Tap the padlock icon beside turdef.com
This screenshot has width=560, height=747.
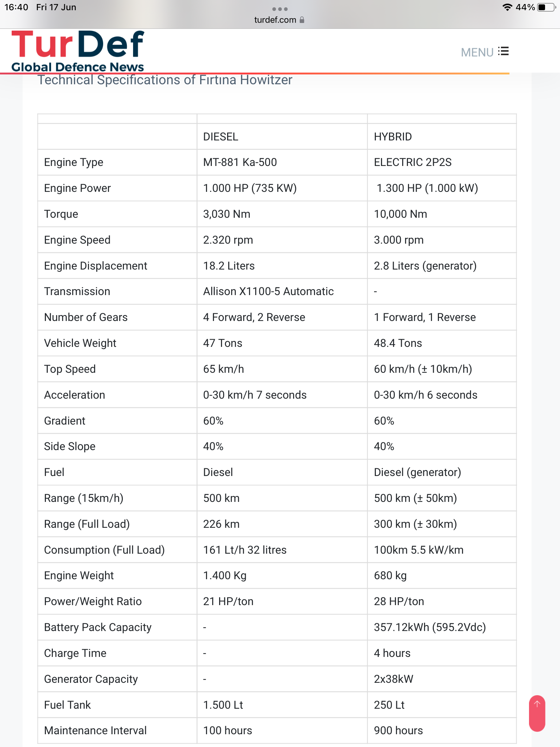pos(302,20)
